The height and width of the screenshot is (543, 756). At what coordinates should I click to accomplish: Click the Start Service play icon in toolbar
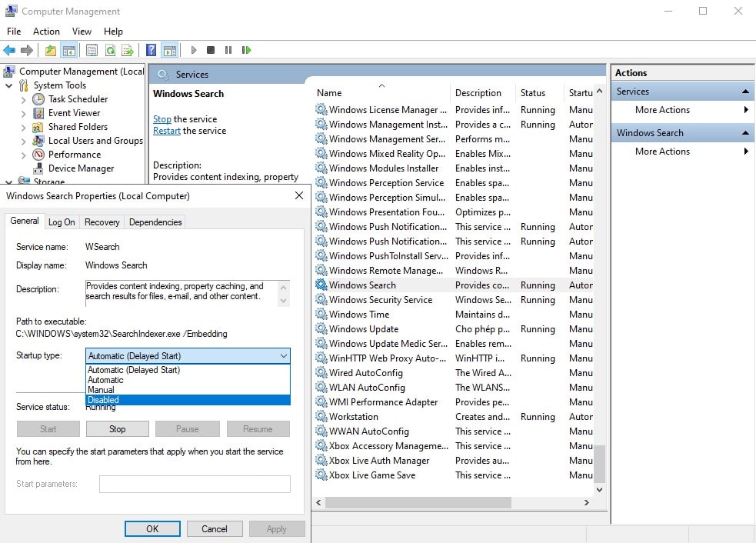[193, 50]
